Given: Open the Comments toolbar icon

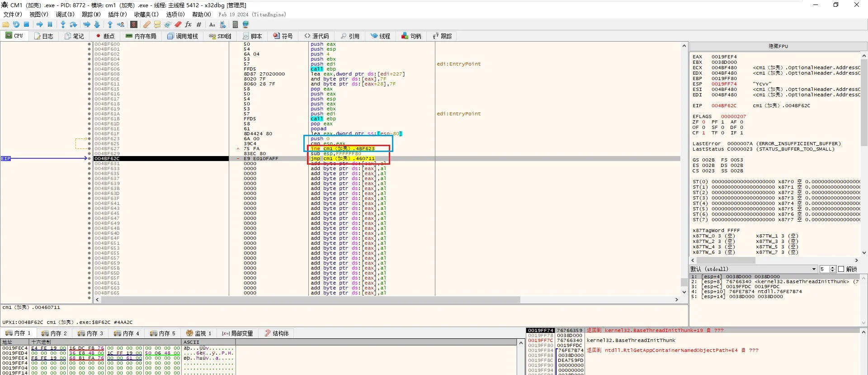Looking at the screenshot, I should (157, 24).
